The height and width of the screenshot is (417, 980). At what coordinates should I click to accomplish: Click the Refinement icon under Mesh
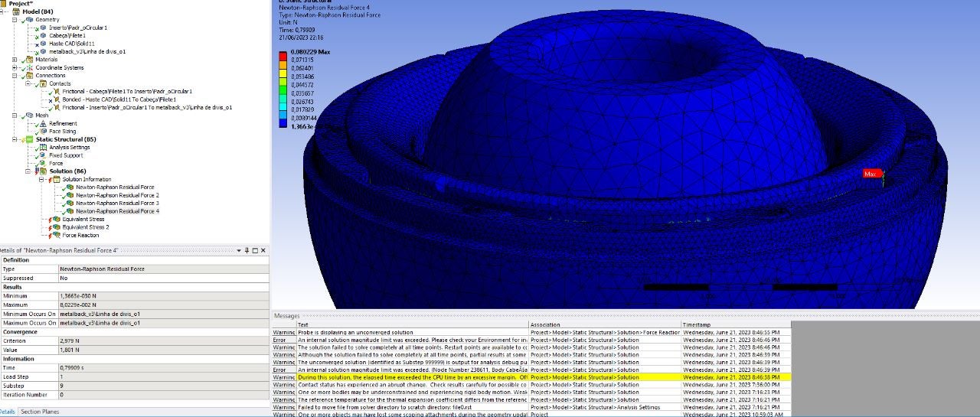click(x=43, y=123)
